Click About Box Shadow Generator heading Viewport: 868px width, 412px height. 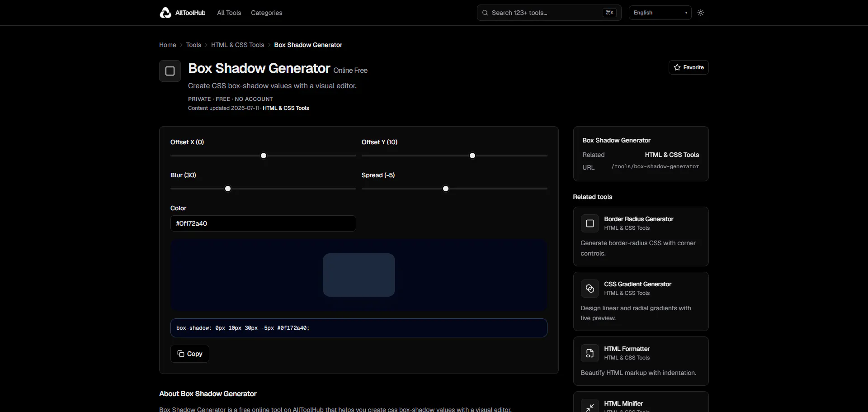[208, 394]
